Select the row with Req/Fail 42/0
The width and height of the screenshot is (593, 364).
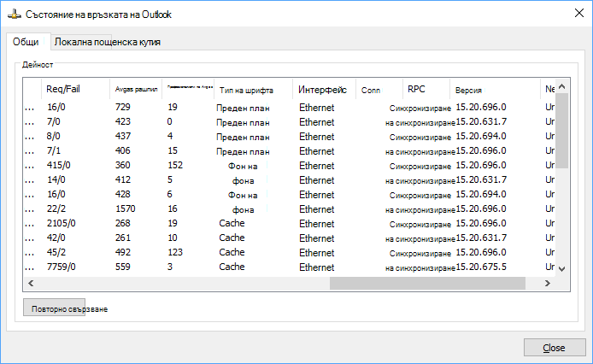289,238
